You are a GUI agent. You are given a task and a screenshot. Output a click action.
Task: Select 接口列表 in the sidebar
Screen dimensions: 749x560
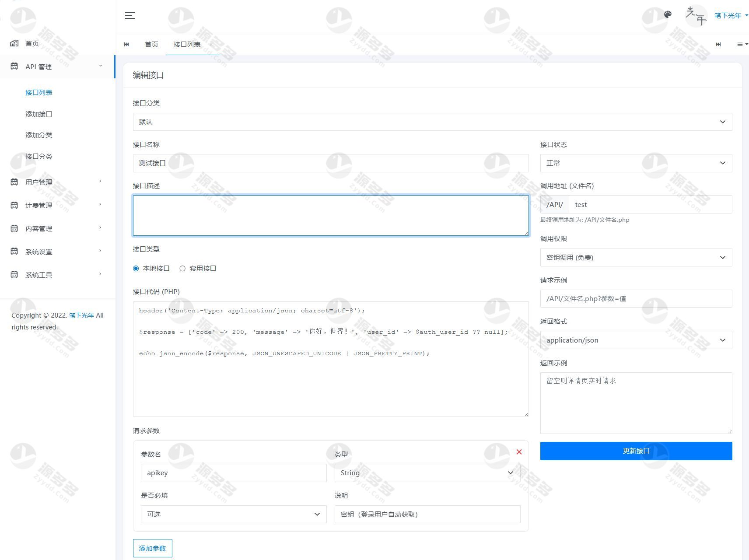[x=39, y=93]
